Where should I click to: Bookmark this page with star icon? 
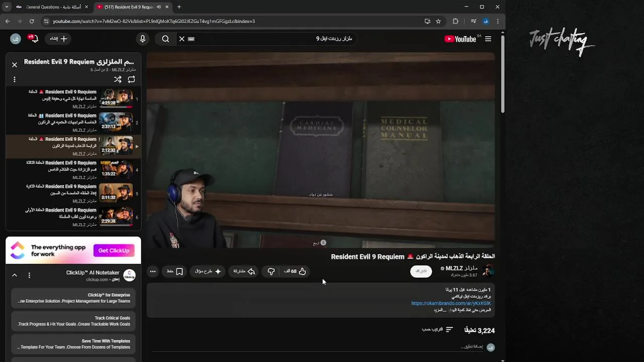(438, 21)
